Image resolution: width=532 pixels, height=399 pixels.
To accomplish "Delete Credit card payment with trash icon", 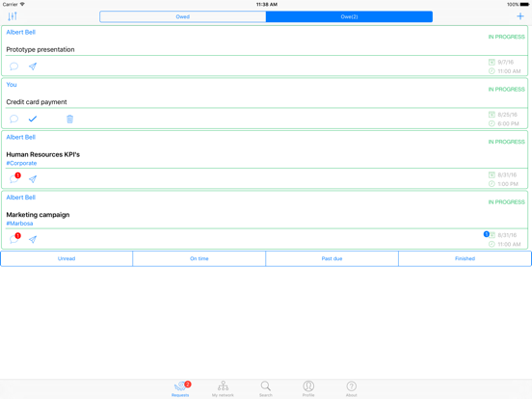I will point(69,119).
